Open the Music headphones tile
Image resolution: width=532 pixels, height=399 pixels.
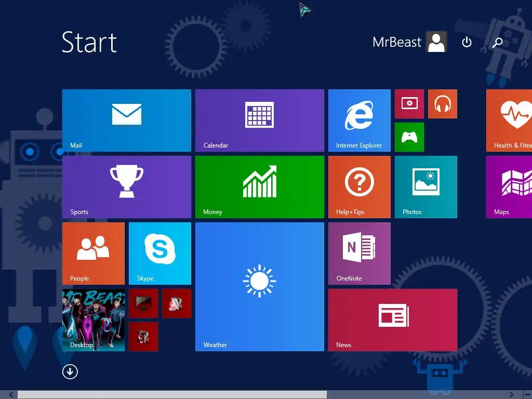443,104
